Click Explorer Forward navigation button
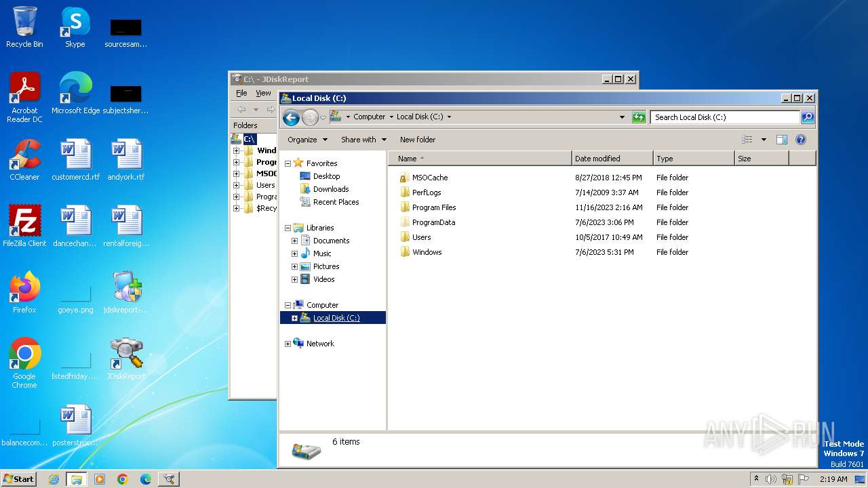The image size is (868, 488). [x=310, y=118]
